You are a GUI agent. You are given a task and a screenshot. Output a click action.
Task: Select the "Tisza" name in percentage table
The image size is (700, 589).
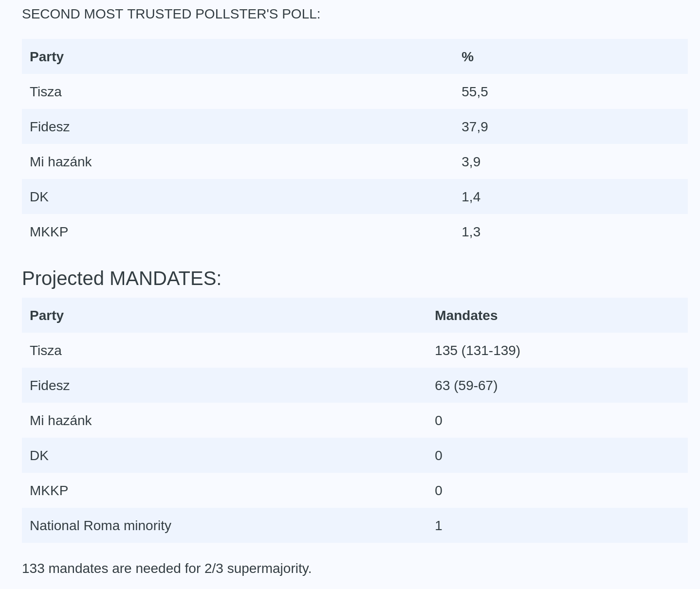pos(46,92)
